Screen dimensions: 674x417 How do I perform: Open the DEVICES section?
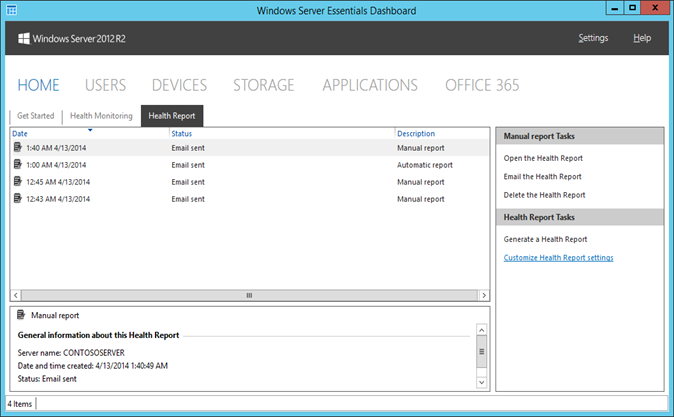click(179, 85)
